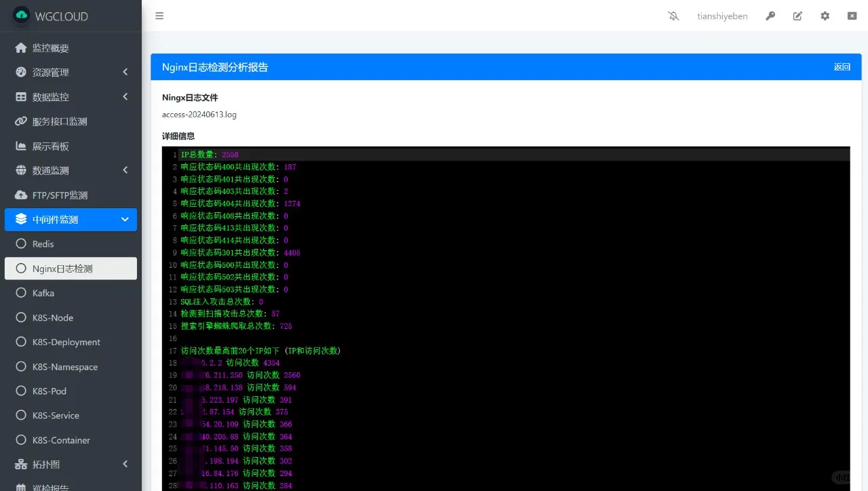Click the Ningx日志文件 label
The image size is (868, 491).
pyautogui.click(x=190, y=98)
